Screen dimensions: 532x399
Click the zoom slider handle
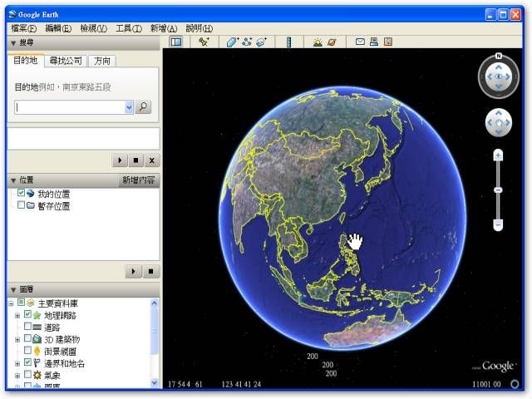[498, 190]
